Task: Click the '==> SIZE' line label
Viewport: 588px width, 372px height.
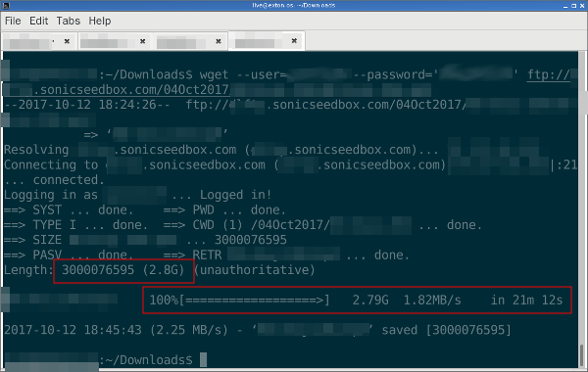Action: point(32,240)
